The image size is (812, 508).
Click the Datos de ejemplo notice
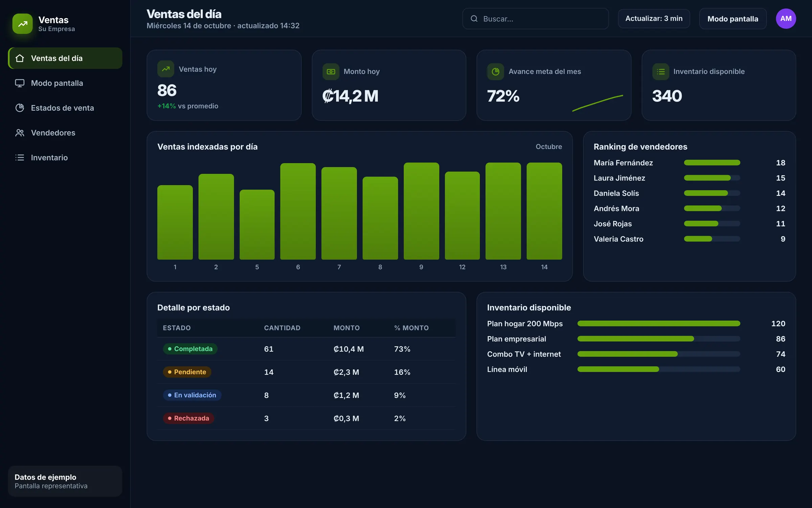[65, 481]
